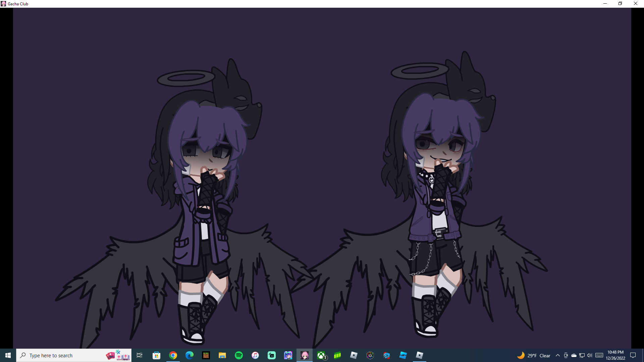
Task: Minimize the Gacha Club window
Action: [605, 4]
